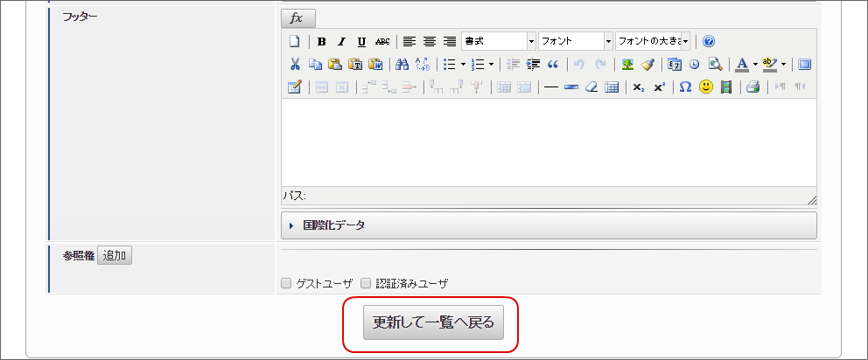Open the フォント font family dropdown
The image size is (868, 360).
click(576, 41)
